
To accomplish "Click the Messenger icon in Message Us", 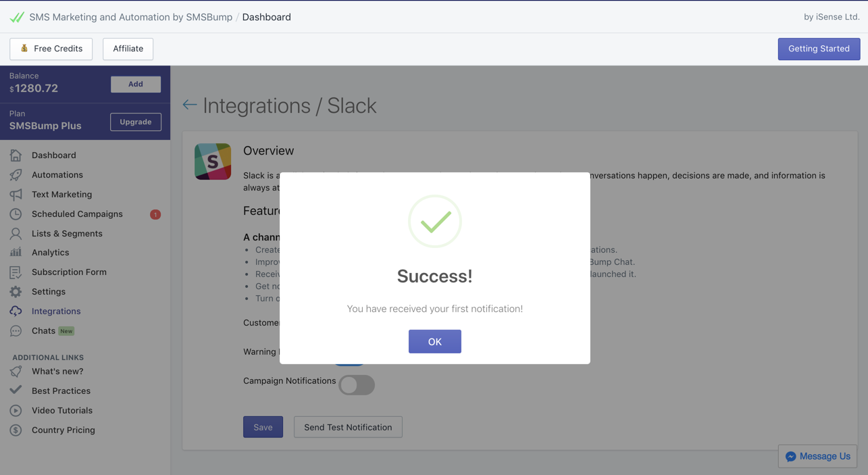I will pyautogui.click(x=791, y=457).
